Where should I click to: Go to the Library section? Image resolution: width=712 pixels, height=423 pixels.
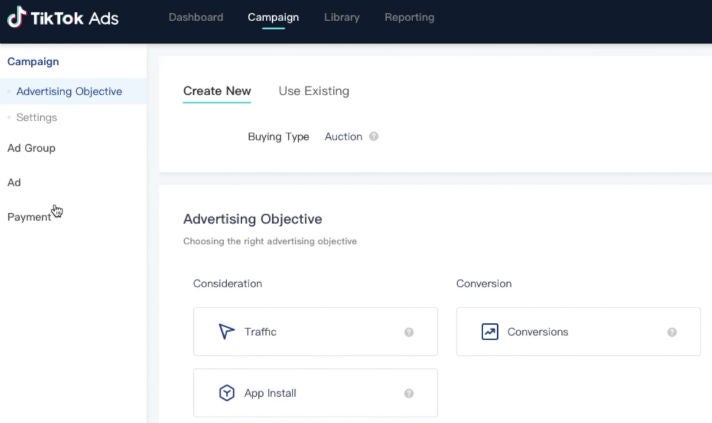pyautogui.click(x=342, y=17)
